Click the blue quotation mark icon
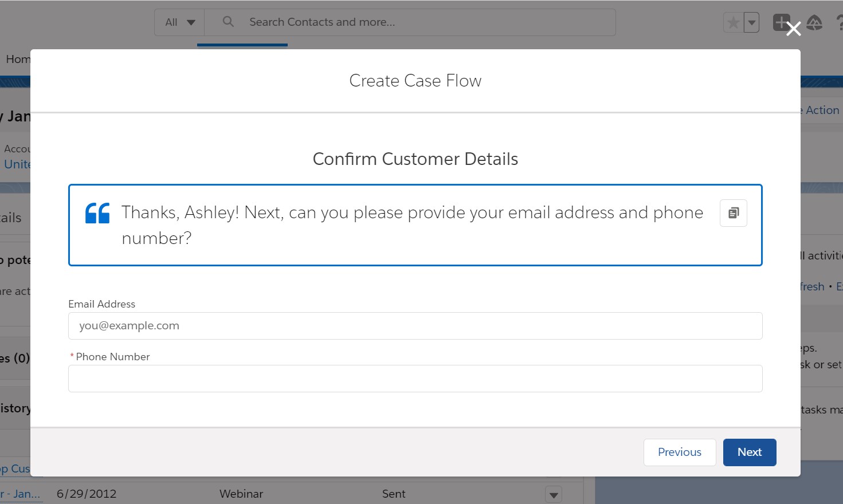This screenshot has width=843, height=504. click(x=97, y=213)
